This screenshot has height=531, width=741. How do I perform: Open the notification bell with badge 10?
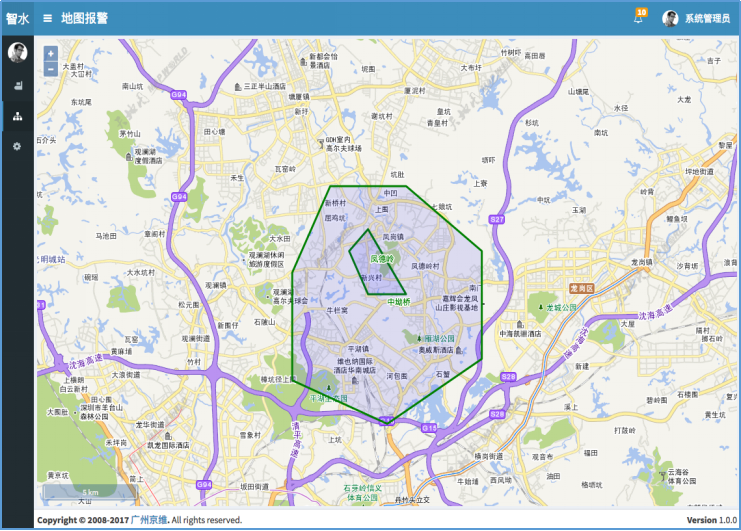(x=638, y=18)
